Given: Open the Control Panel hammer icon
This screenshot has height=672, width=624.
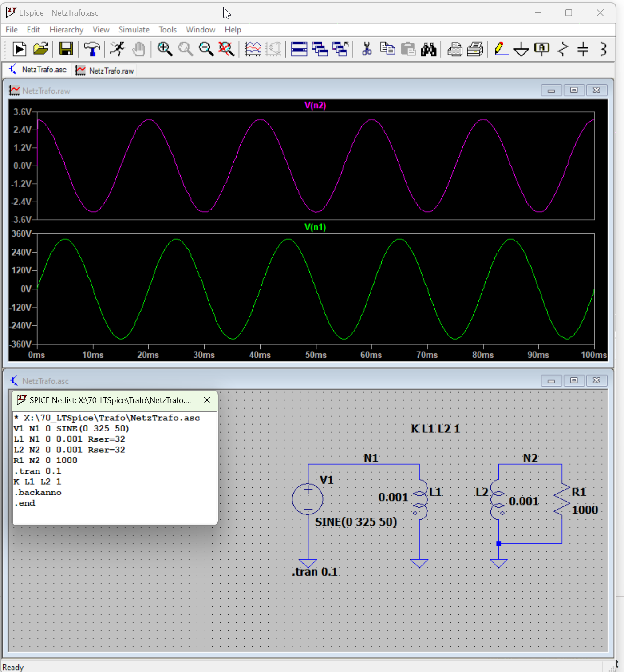Looking at the screenshot, I should click(x=92, y=49).
